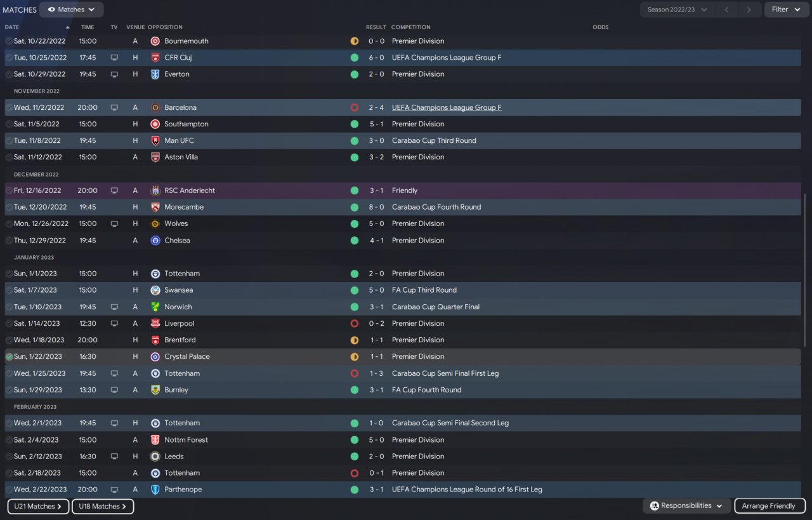Click the Liverpool club badge icon
The image size is (812, 520).
tap(155, 323)
